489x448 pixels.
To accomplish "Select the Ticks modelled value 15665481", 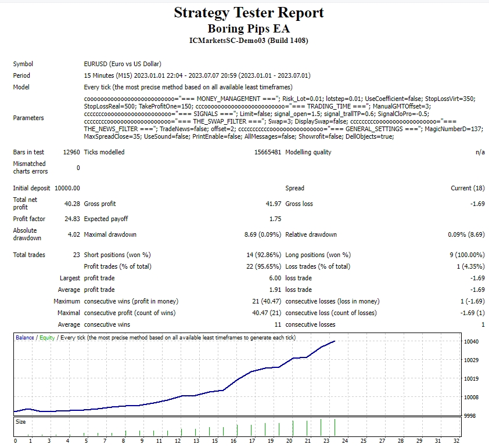I will tap(268, 152).
